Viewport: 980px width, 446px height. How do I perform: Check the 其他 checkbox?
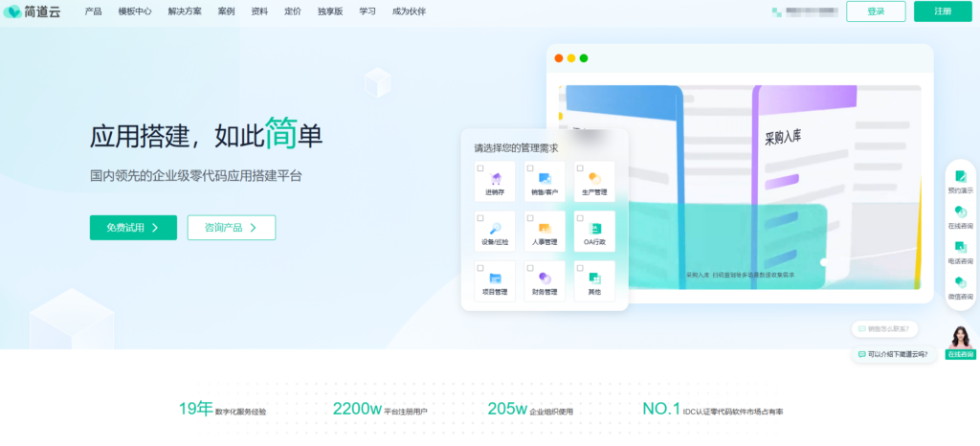pyautogui.click(x=580, y=268)
